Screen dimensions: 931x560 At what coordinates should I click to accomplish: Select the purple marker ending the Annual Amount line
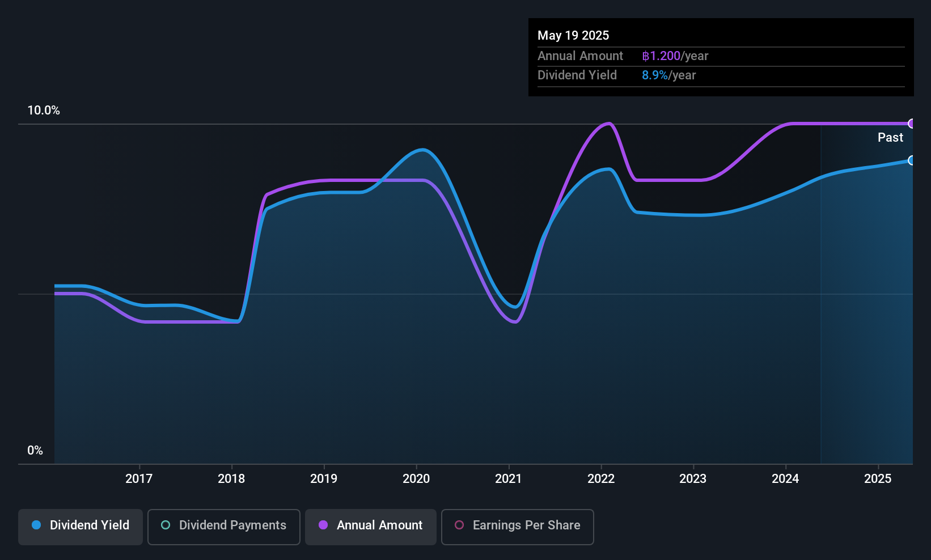tap(911, 123)
